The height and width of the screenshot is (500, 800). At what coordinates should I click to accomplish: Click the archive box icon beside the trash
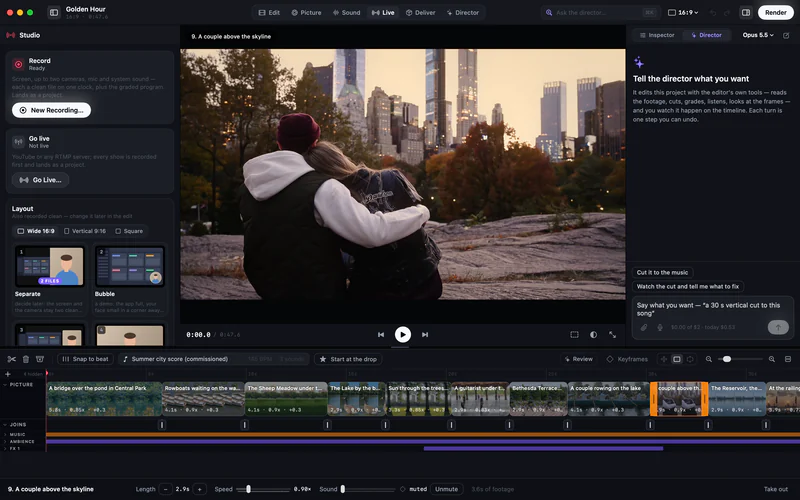point(40,359)
